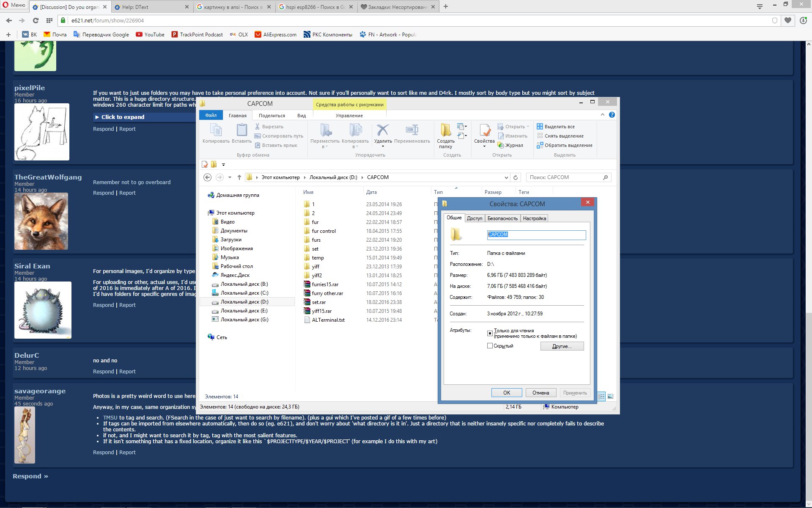Screen dimensions: 812x508
Task: Close the properties dialog with red X
Action: click(x=587, y=202)
